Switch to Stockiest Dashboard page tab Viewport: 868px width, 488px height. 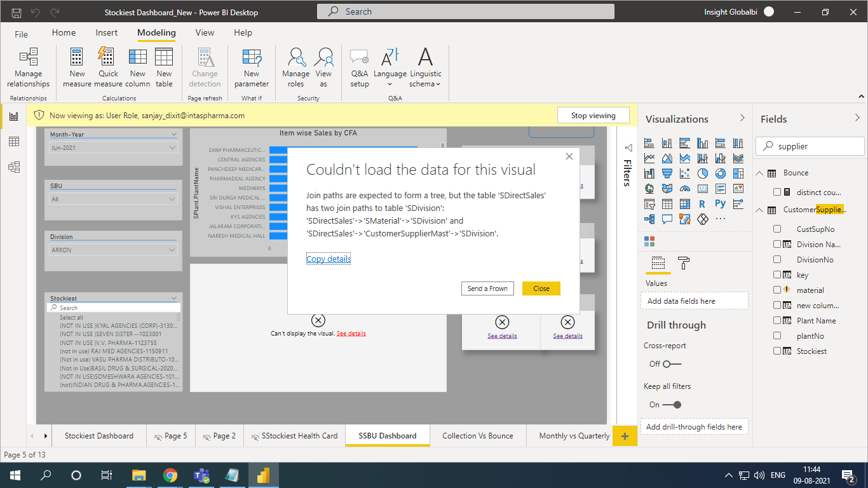99,436
